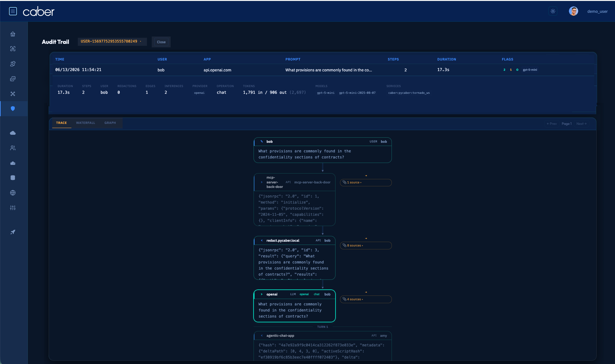
Task: Click the TIME column header
Action: [x=60, y=59]
